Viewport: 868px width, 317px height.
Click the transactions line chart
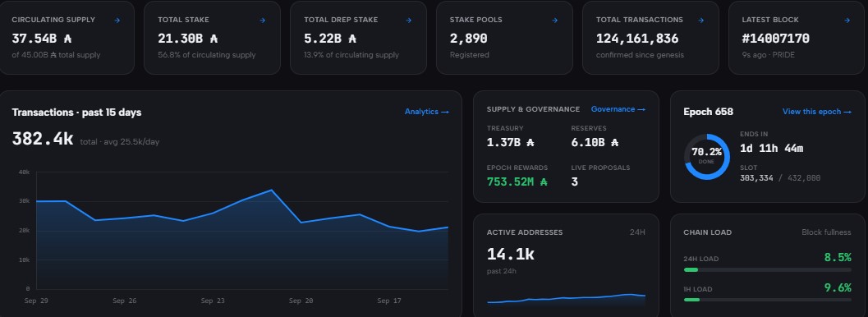coord(242,231)
